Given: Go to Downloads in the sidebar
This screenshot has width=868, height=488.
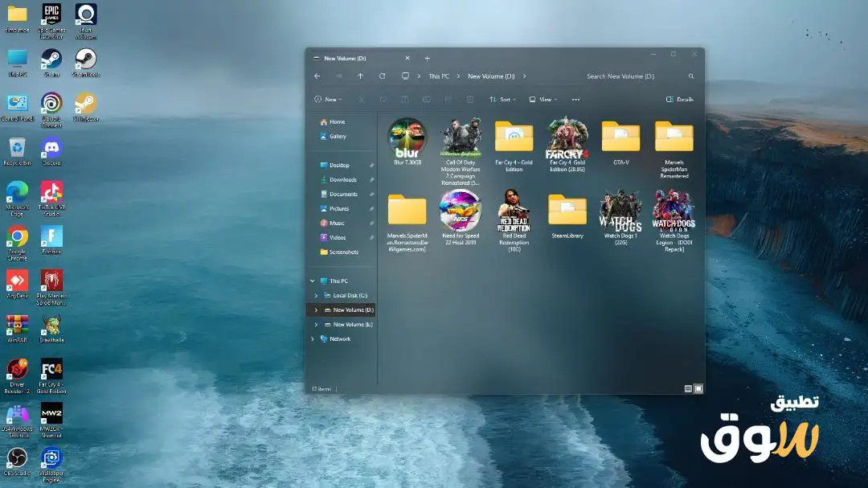Looking at the screenshot, I should (x=341, y=179).
